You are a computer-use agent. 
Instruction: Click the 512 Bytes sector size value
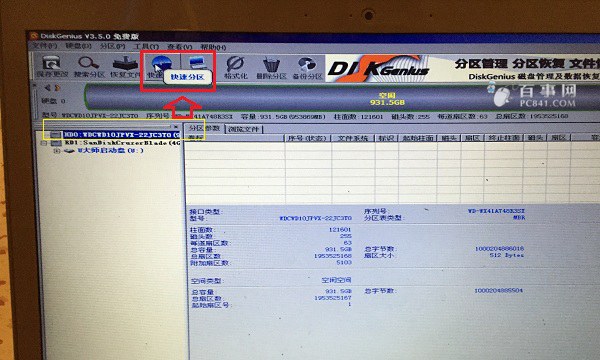[507, 255]
